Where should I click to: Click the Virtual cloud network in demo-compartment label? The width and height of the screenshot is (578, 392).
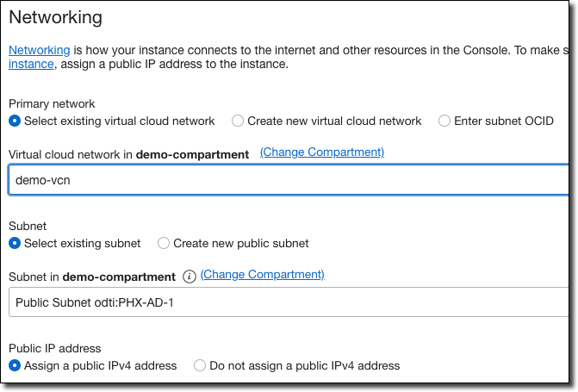coord(128,154)
